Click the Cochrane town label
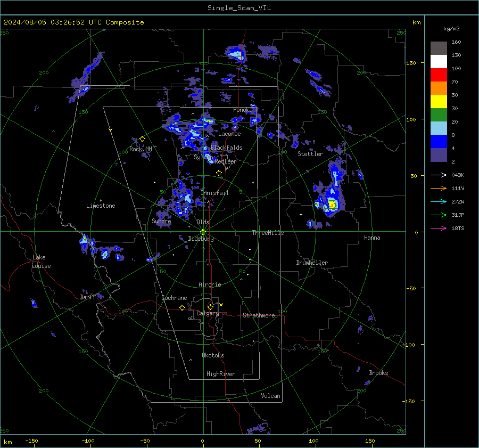The width and height of the screenshot is (479, 448). tap(174, 298)
